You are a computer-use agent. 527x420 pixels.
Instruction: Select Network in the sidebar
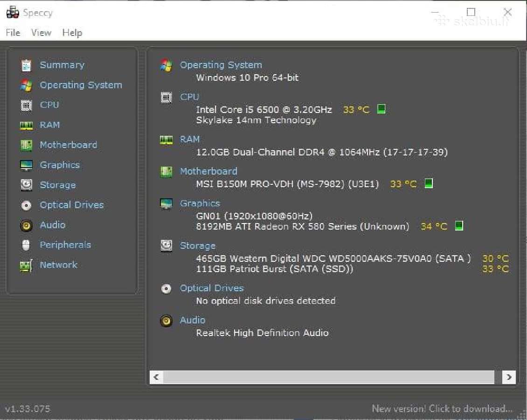point(58,265)
